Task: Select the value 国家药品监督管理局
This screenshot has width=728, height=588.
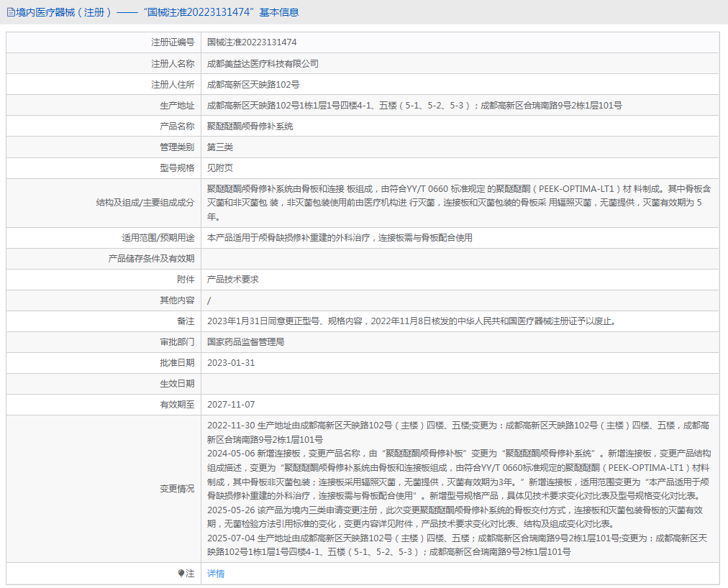Action: [245, 342]
